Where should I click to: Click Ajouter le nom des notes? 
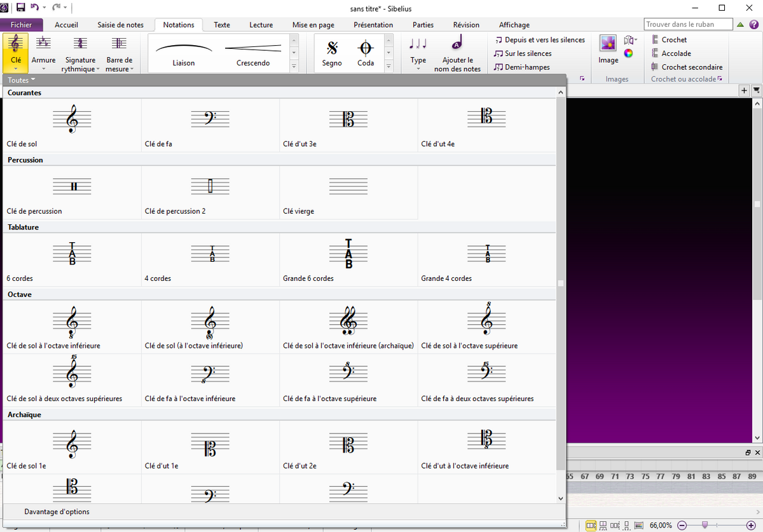[457, 53]
